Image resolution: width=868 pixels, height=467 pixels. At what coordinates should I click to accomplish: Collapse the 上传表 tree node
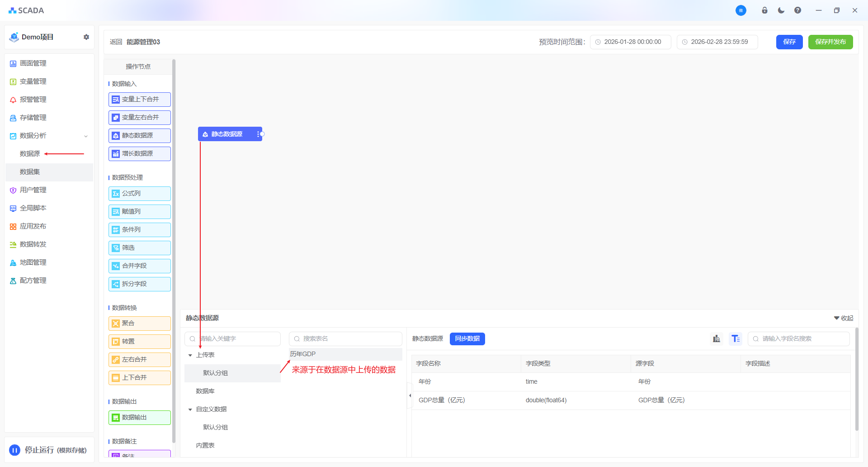pos(190,355)
